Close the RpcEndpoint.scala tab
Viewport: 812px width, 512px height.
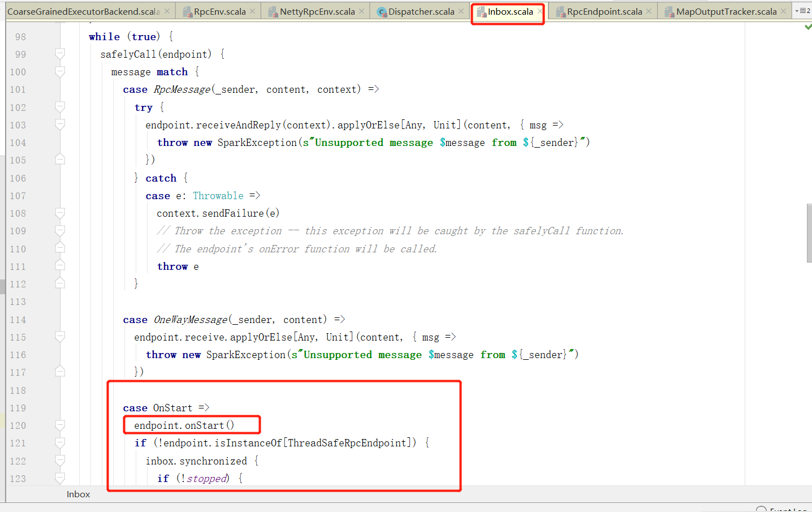point(649,11)
